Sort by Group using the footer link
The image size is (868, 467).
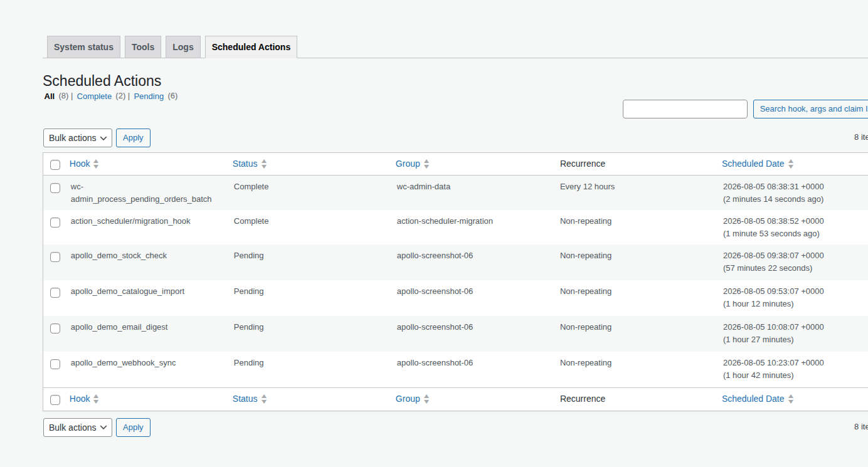(408, 399)
